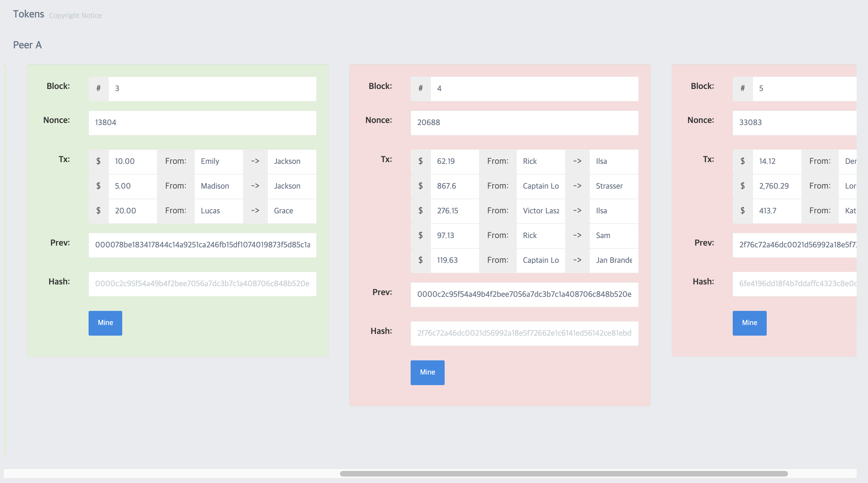868x483 pixels.
Task: Click Block 3 Prev hash field
Action: (x=202, y=245)
